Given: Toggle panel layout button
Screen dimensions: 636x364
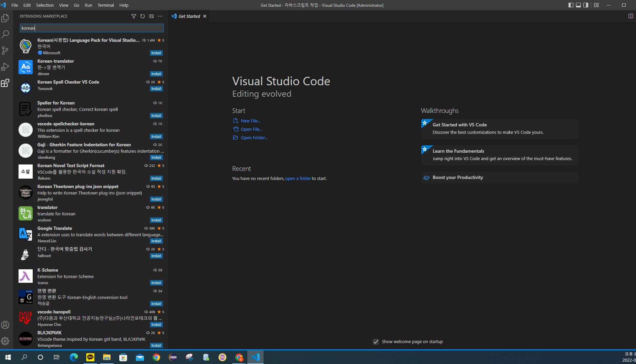Looking at the screenshot, I should pyautogui.click(x=578, y=5).
